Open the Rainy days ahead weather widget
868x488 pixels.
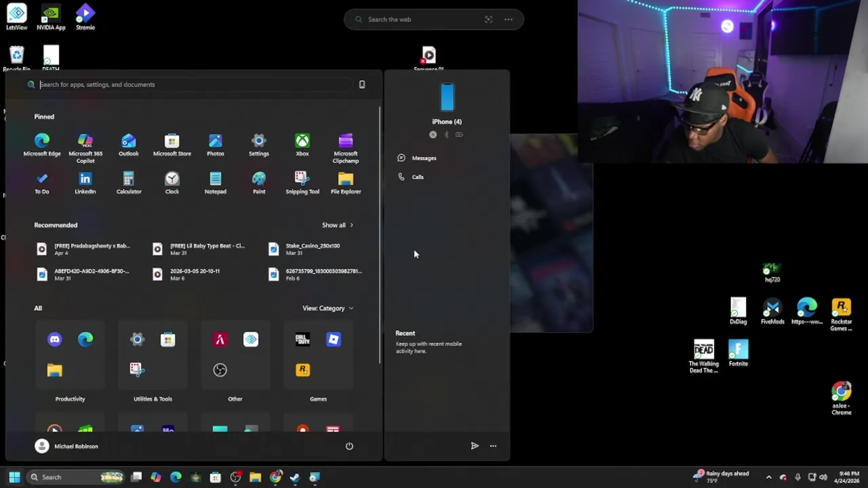tap(720, 477)
